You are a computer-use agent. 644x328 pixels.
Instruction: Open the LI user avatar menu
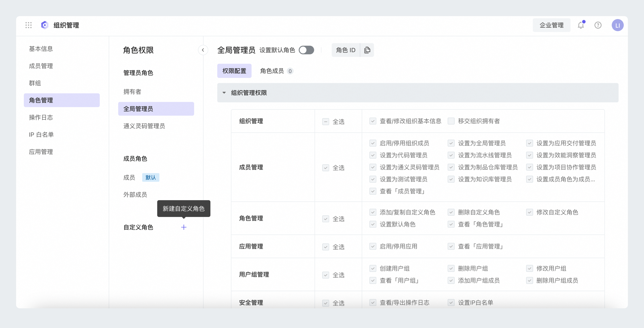point(617,25)
